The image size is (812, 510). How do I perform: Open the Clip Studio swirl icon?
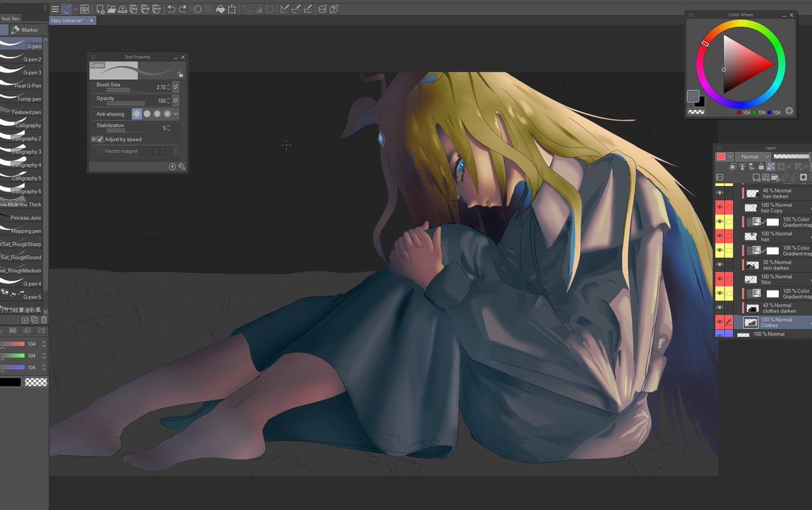click(84, 9)
